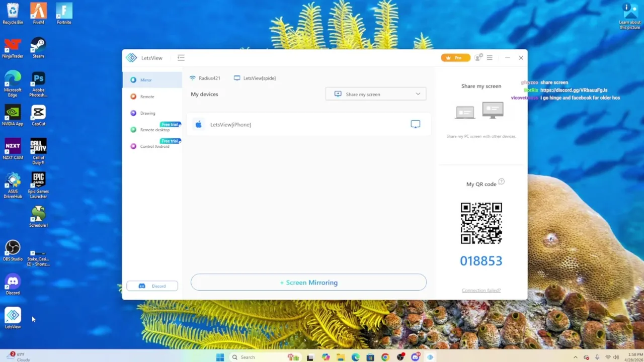Click Learn about this picture icon
Image resolution: width=644 pixels, height=362 pixels.
pos(630,16)
